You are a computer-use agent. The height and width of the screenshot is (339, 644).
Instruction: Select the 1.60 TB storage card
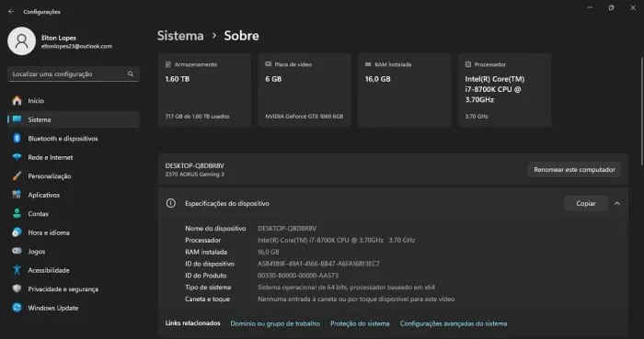tap(204, 90)
